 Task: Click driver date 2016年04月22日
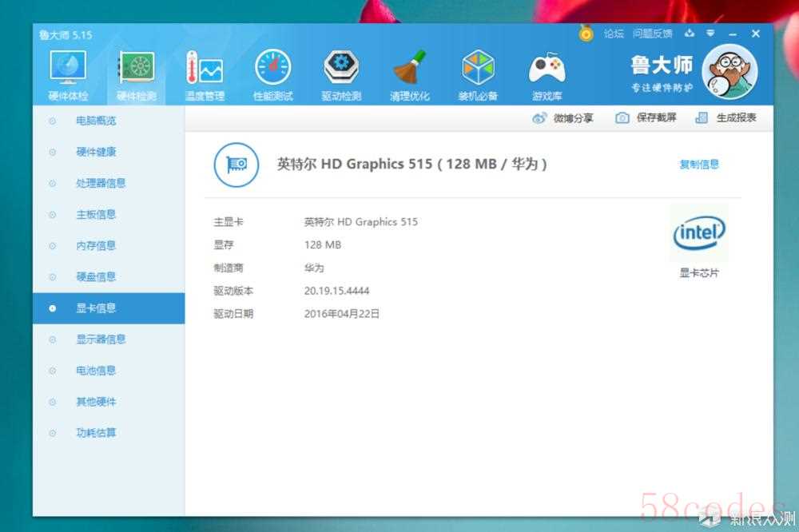341,314
